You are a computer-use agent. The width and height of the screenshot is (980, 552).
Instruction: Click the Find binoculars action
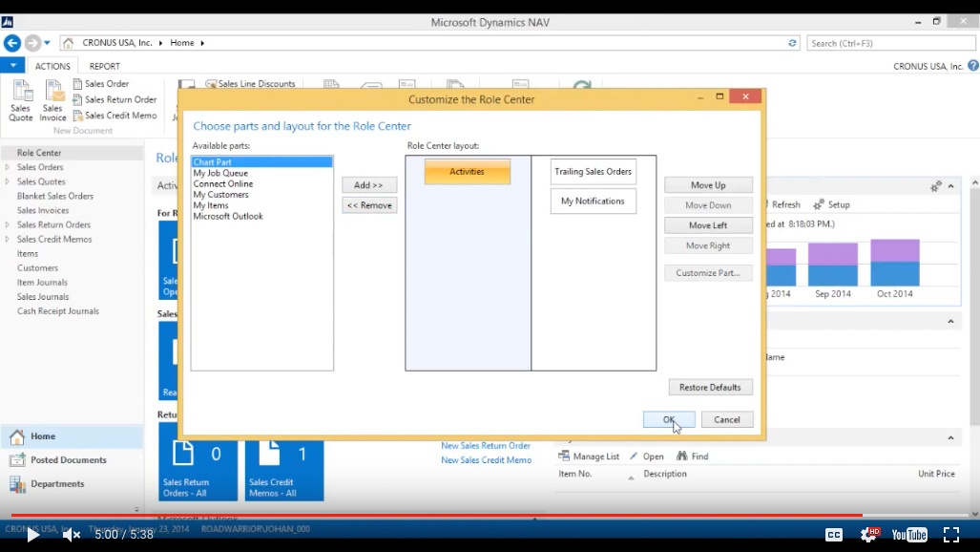coord(693,456)
